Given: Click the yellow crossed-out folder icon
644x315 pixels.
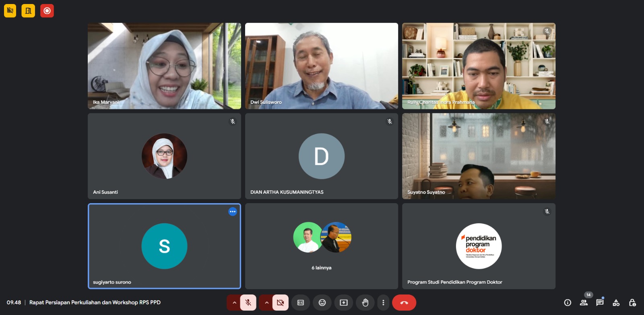Looking at the screenshot, I should point(10,11).
